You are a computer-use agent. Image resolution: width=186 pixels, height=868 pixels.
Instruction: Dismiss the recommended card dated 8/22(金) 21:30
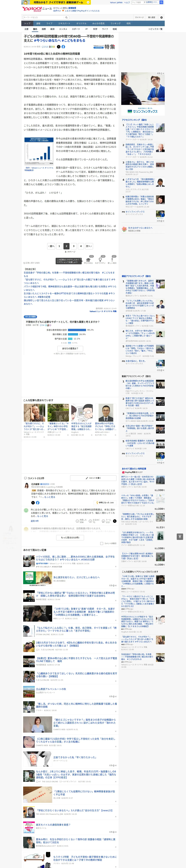click(92, 435)
